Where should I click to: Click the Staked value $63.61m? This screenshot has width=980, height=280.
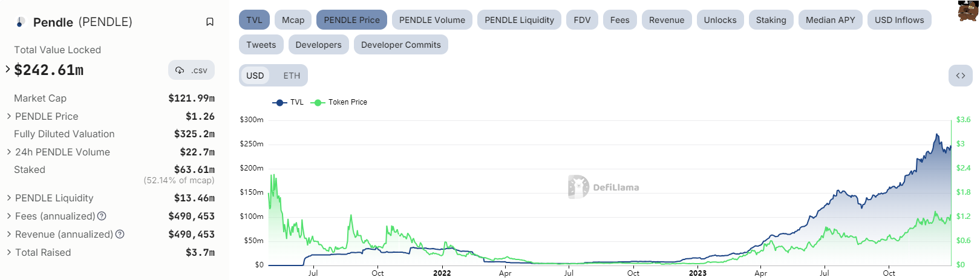point(194,169)
